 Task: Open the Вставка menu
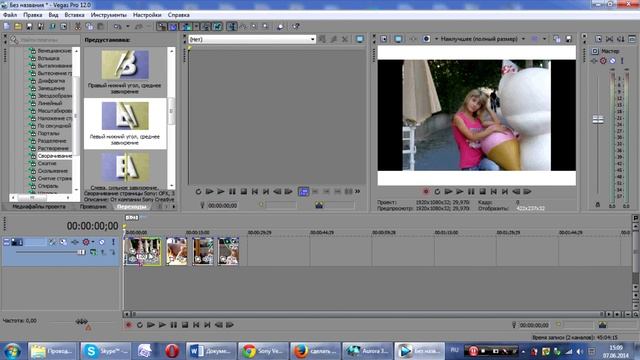coord(74,15)
